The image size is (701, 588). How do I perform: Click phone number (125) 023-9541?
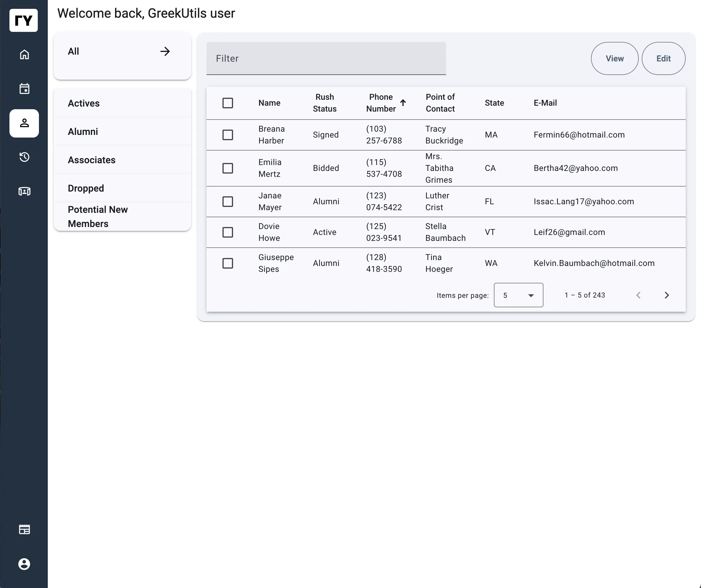point(384,232)
